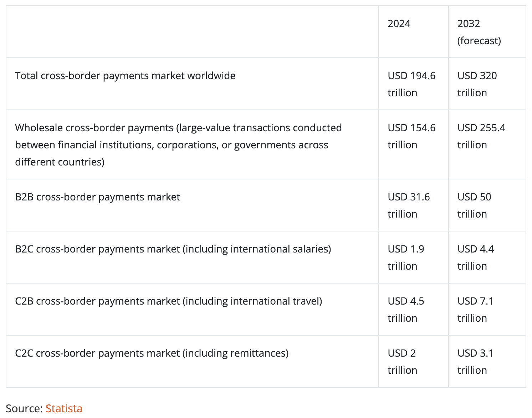The image size is (532, 418).
Task: Click the 2024 column header
Action: 399,24
